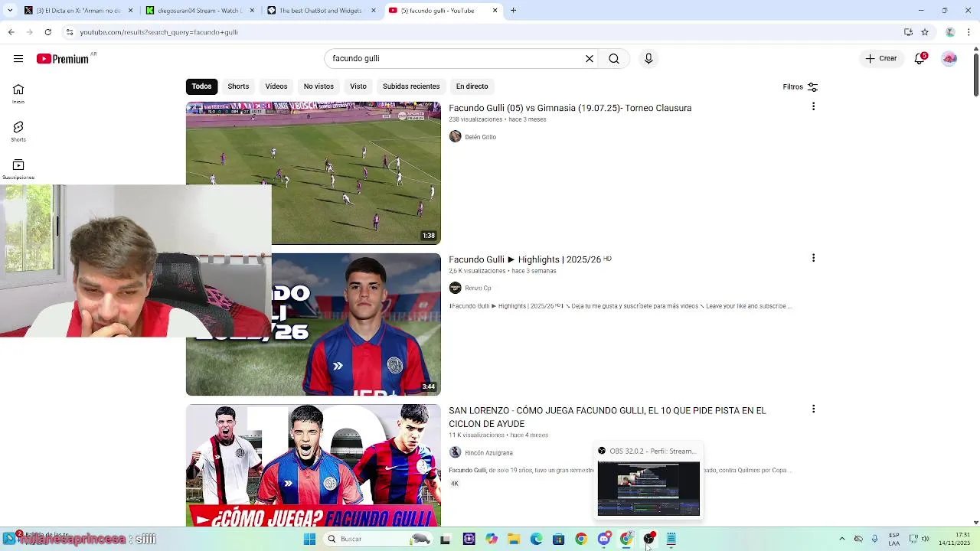Screen dimensions: 980x551
Task: Open the Filtros search filters
Action: coord(800,86)
